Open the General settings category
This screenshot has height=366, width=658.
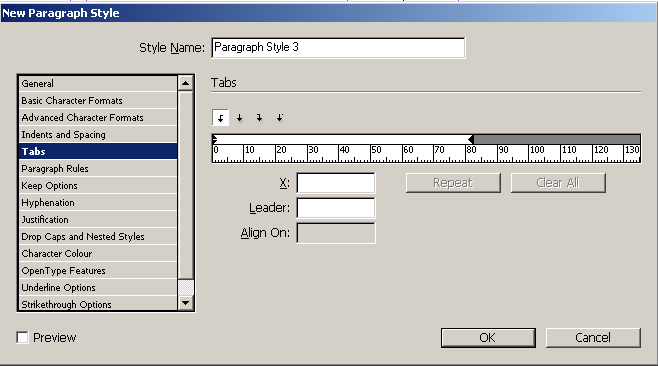98,84
